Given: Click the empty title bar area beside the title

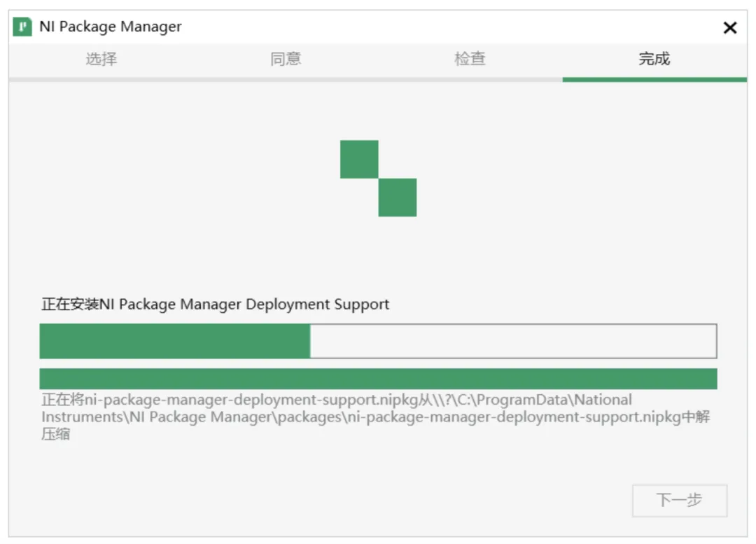Looking at the screenshot, I should 448,27.
